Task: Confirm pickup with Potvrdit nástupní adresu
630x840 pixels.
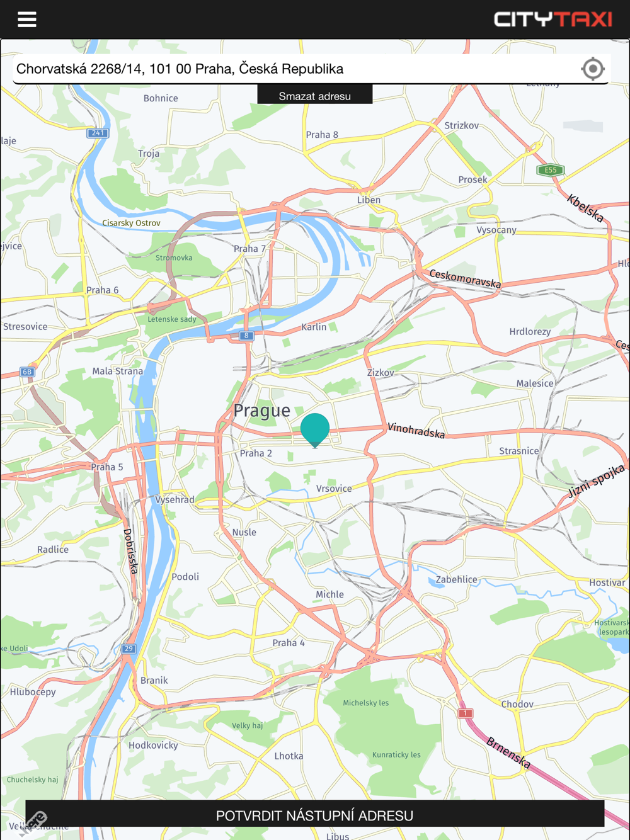Action: pyautogui.click(x=315, y=815)
